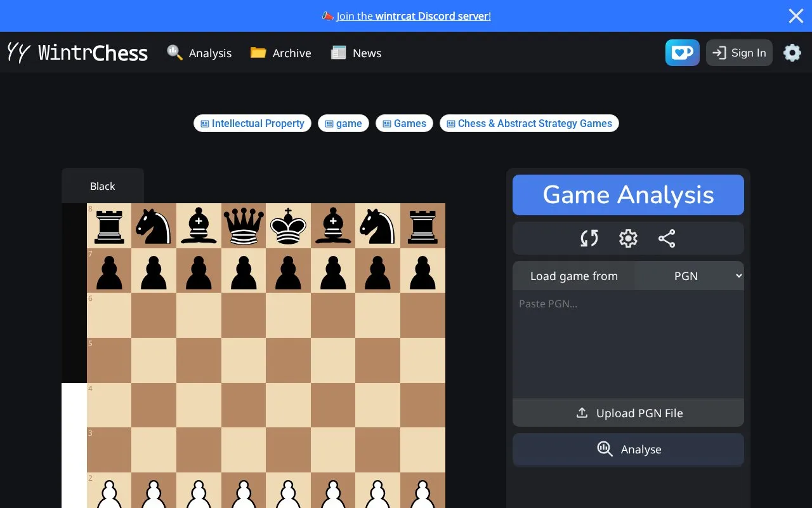Select the black bishop on f8
The height and width of the screenshot is (508, 812).
tap(334, 226)
